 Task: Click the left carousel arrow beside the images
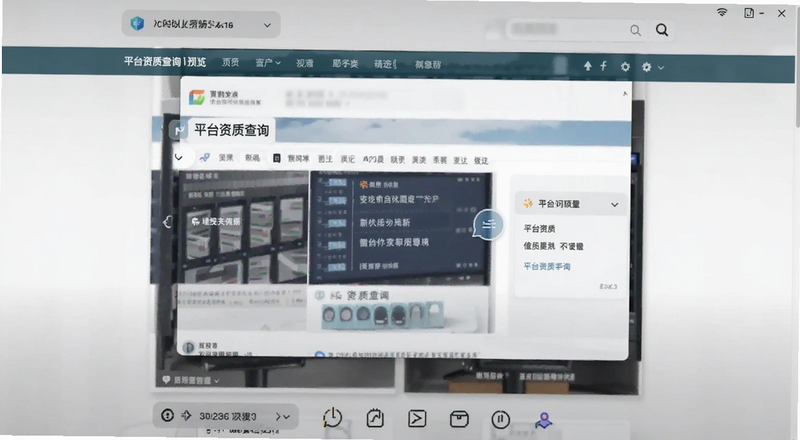click(x=167, y=222)
